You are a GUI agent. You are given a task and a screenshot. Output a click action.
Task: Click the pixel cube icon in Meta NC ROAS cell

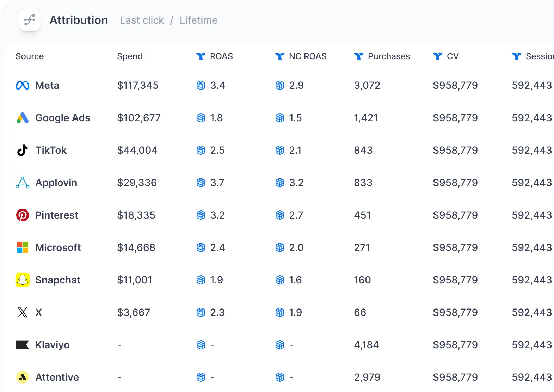pyautogui.click(x=280, y=85)
